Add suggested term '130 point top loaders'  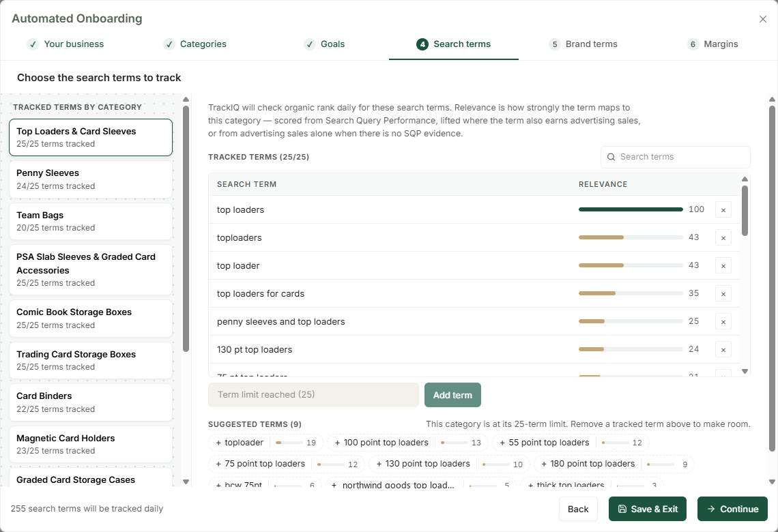tap(449, 464)
